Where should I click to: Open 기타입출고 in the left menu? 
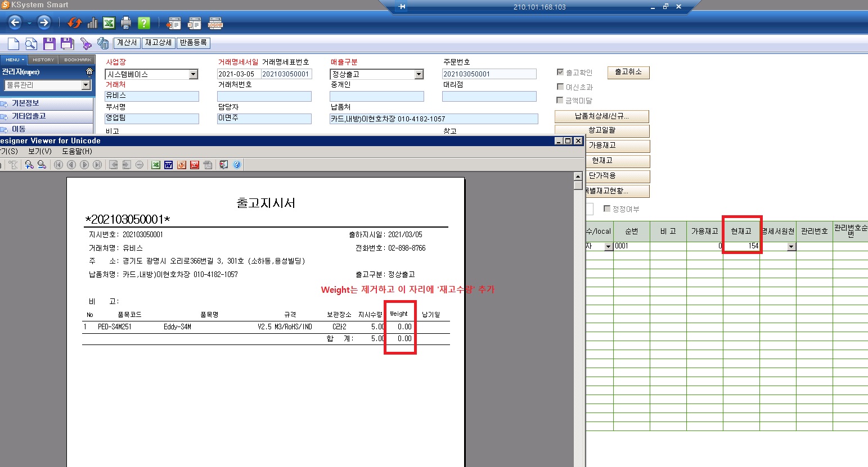point(47,116)
